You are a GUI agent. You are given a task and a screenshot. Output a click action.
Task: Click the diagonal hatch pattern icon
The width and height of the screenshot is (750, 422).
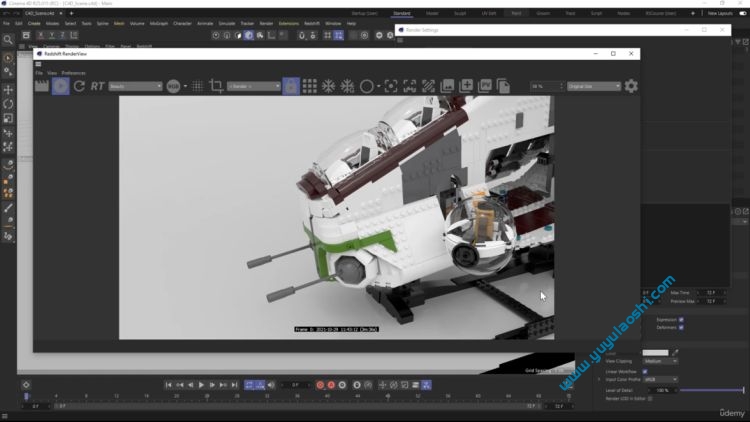coord(428,86)
